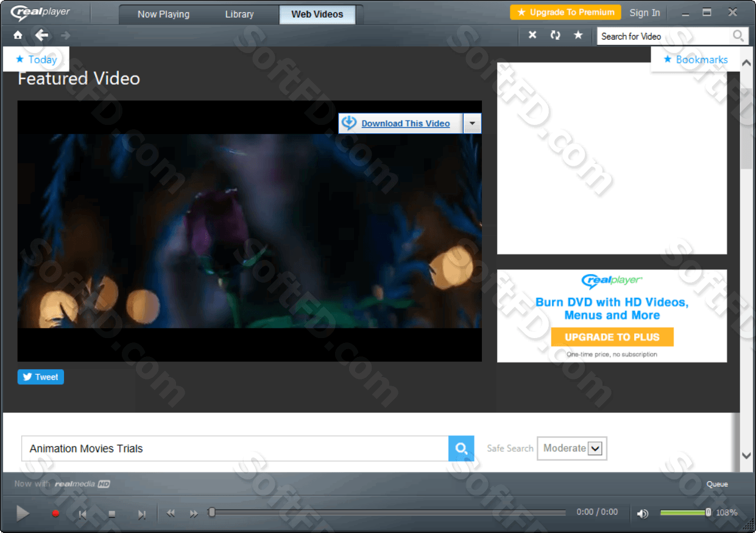Switch to the Now Playing tab
Screen dimensions: 756x533
coord(163,14)
